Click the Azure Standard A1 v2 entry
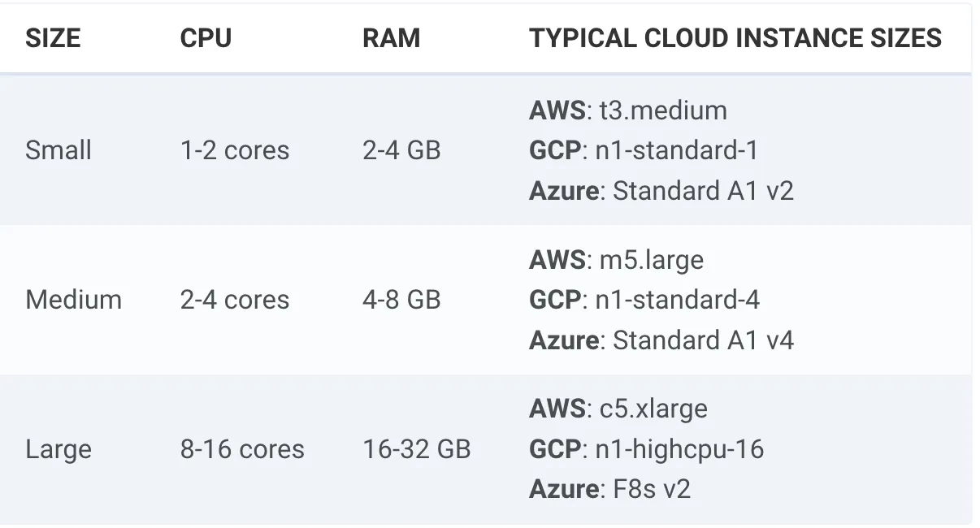 coord(661,190)
